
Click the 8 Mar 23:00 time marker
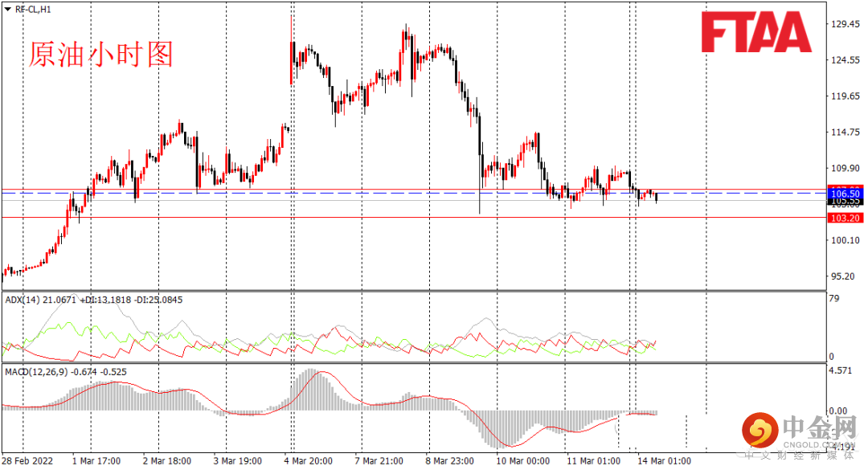pos(449,460)
